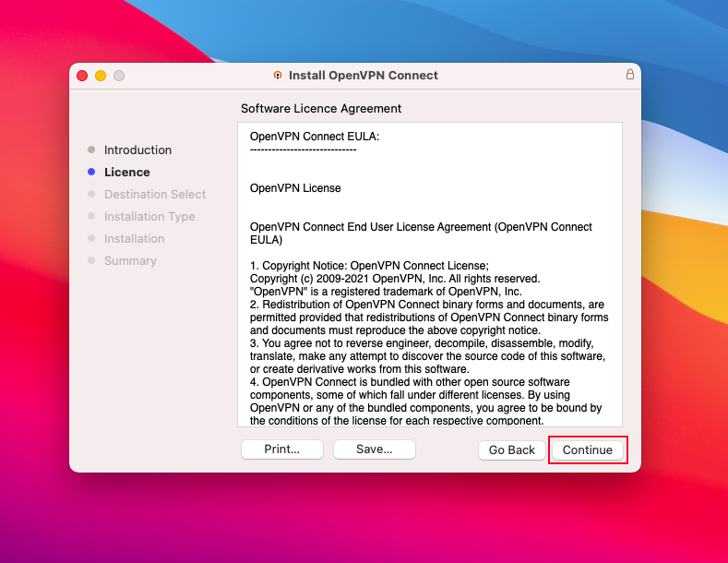Select the Licence step in the sidebar
The image size is (728, 563).
coord(126,173)
